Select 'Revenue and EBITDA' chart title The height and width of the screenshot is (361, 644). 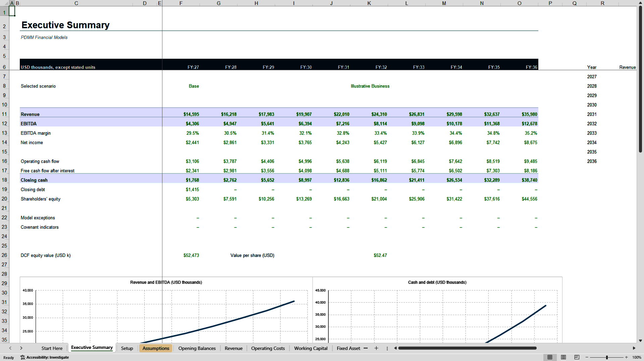(x=166, y=282)
